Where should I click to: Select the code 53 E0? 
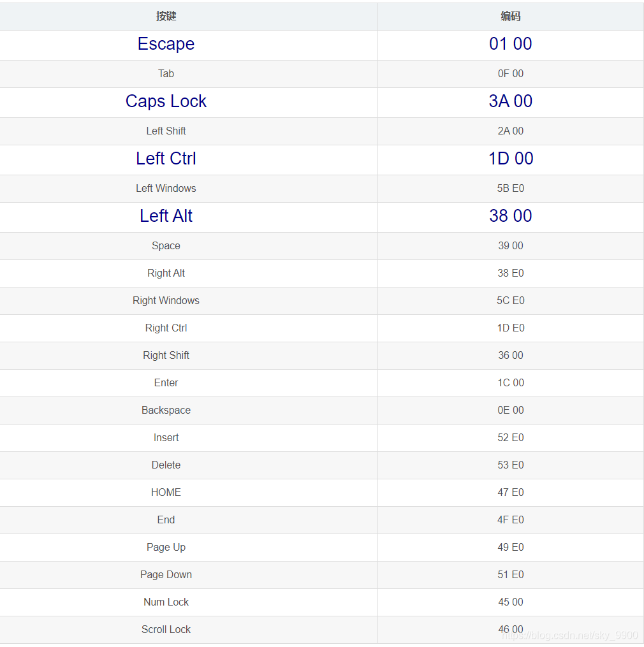(511, 465)
